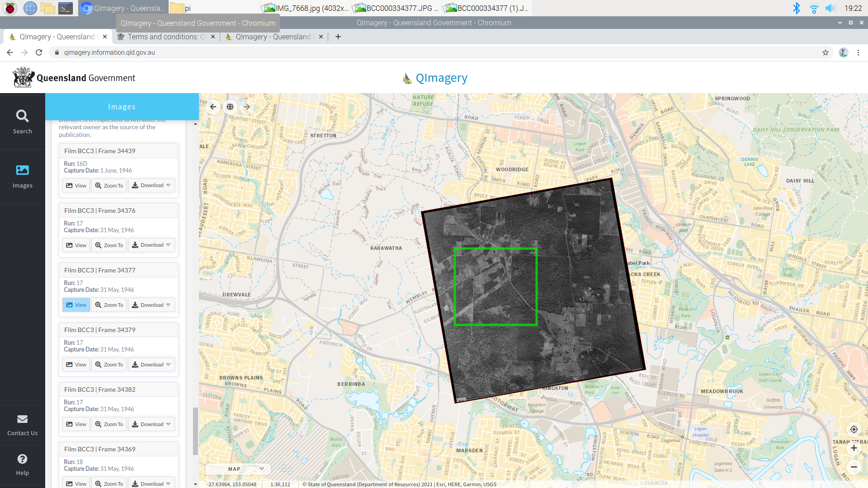Zoom To Frame 34376 image
The width and height of the screenshot is (868, 488).
pyautogui.click(x=109, y=245)
